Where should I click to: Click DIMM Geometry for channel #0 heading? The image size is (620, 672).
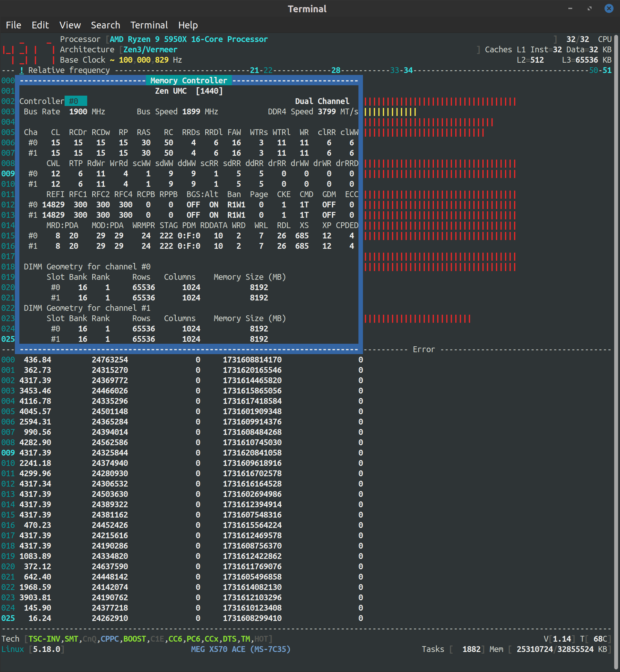click(87, 267)
